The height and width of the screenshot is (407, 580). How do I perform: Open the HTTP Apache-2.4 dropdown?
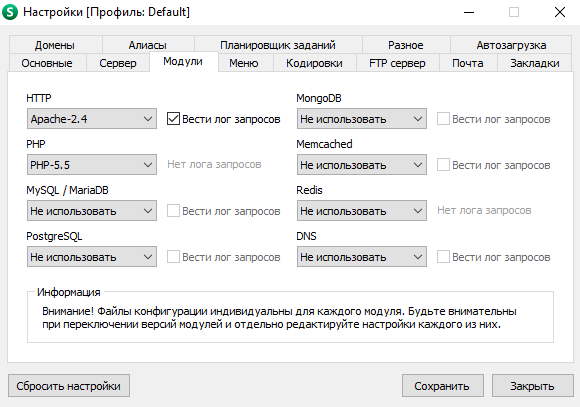92,119
